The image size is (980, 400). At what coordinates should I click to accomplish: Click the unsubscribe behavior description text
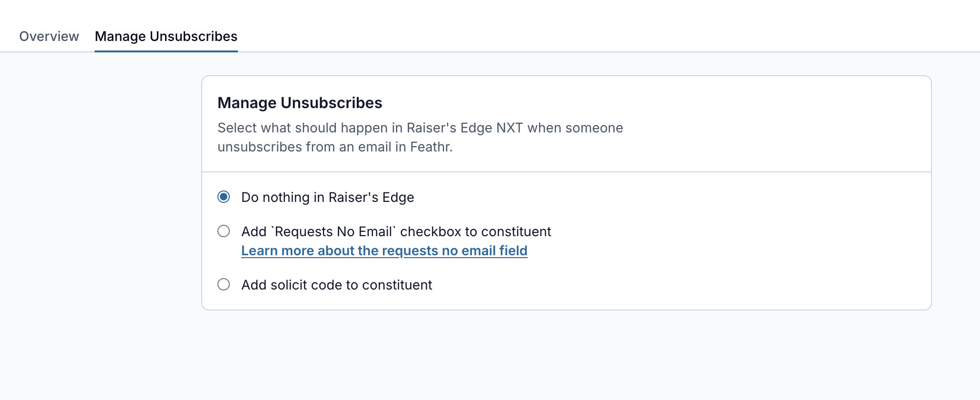click(x=421, y=137)
